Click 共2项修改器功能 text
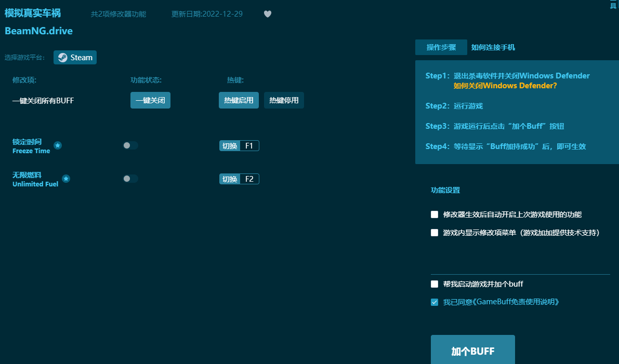Image resolution: width=619 pixels, height=364 pixels. [118, 14]
